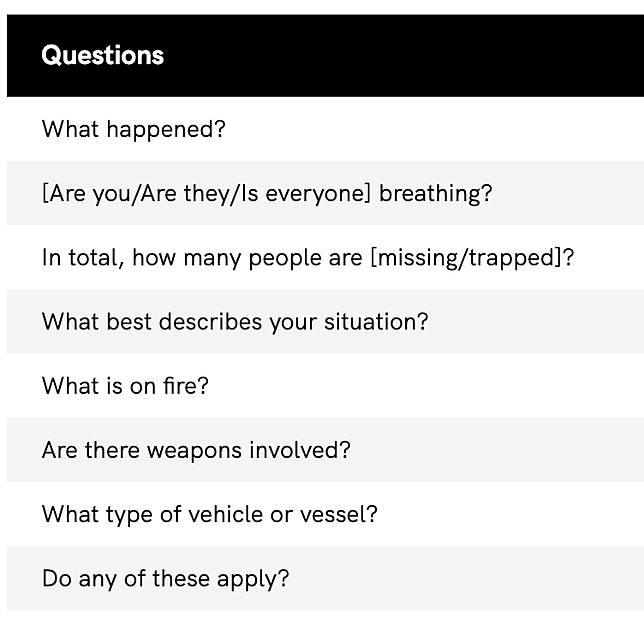Open the breathing question row
This screenshot has width=644, height=630.
(325, 193)
